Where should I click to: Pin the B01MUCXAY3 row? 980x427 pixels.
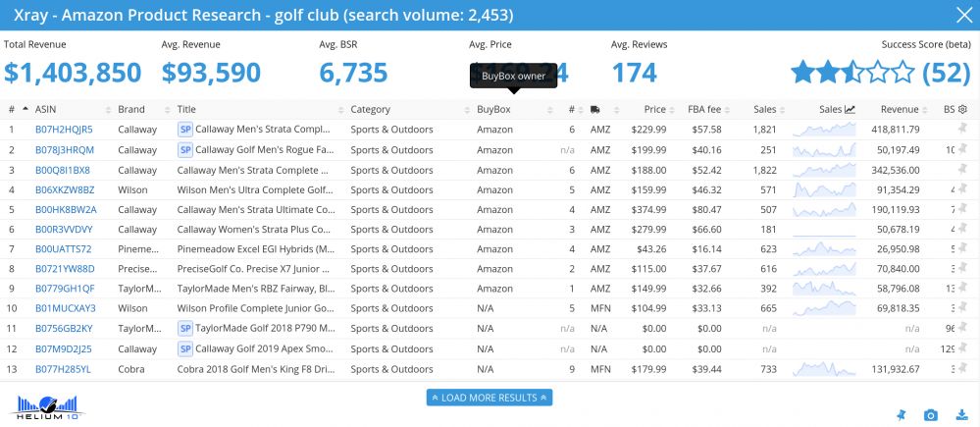(x=962, y=307)
